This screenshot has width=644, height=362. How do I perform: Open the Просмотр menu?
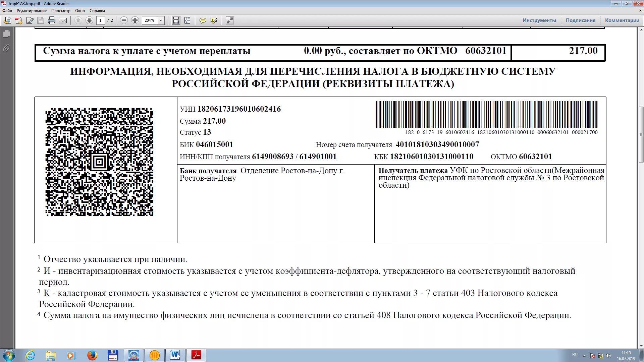point(61,11)
